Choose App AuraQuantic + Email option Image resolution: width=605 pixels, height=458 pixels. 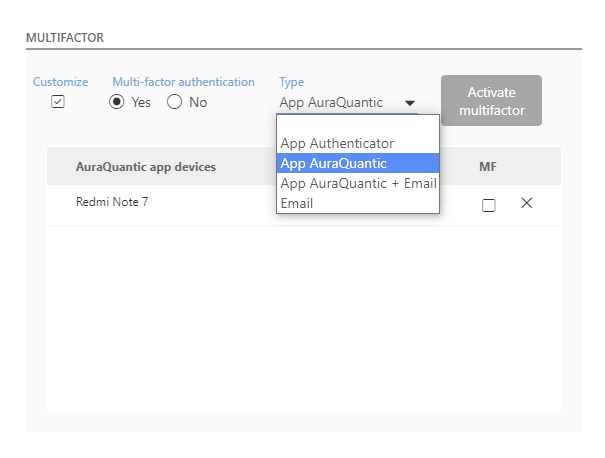pos(358,183)
